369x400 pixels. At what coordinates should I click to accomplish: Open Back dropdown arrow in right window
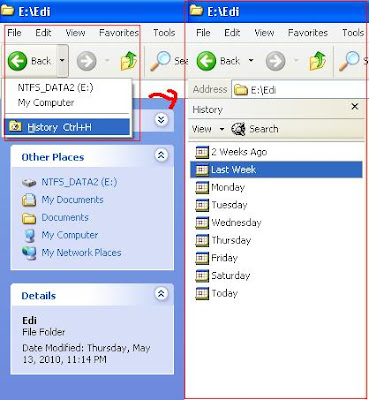tap(251, 61)
